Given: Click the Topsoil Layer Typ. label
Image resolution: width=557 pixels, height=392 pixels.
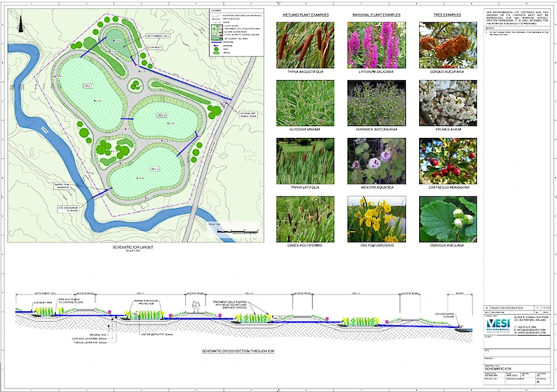Looking at the screenshot, I should click(90, 343).
